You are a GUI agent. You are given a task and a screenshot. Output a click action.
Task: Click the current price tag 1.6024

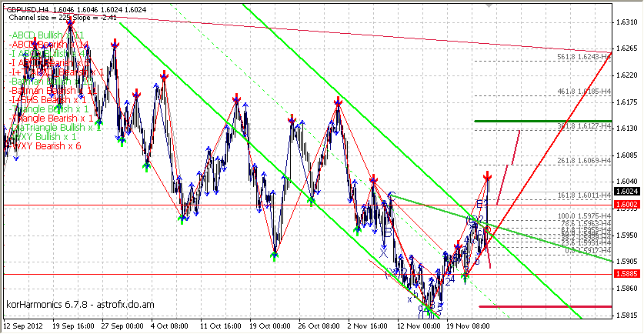pos(626,192)
